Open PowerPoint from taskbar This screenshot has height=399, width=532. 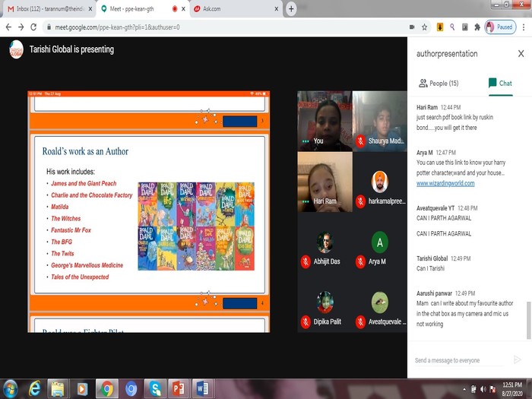(x=179, y=389)
